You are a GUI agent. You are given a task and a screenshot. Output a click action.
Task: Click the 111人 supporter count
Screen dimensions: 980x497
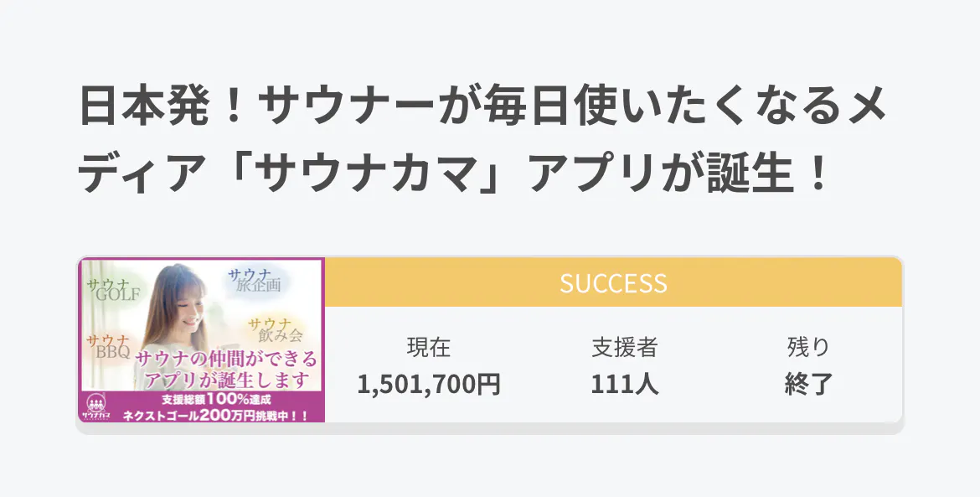pyautogui.click(x=624, y=384)
